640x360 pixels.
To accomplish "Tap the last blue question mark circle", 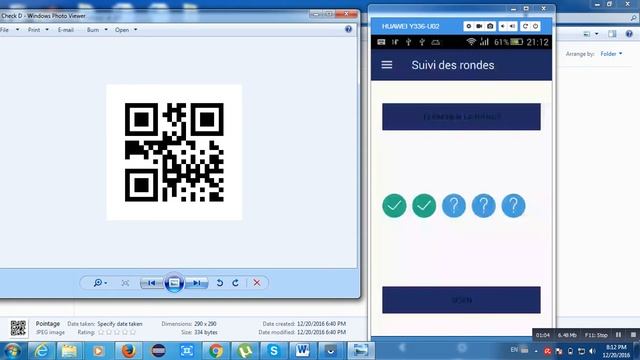I will pos(513,205).
